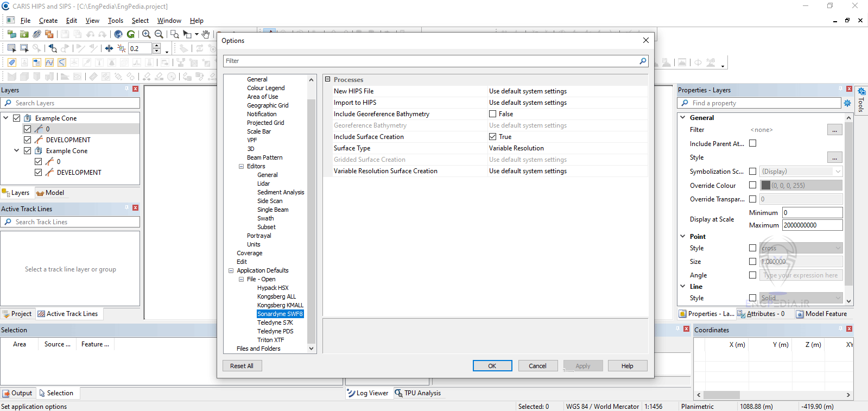Click the gear icon beside Find a property

[847, 103]
